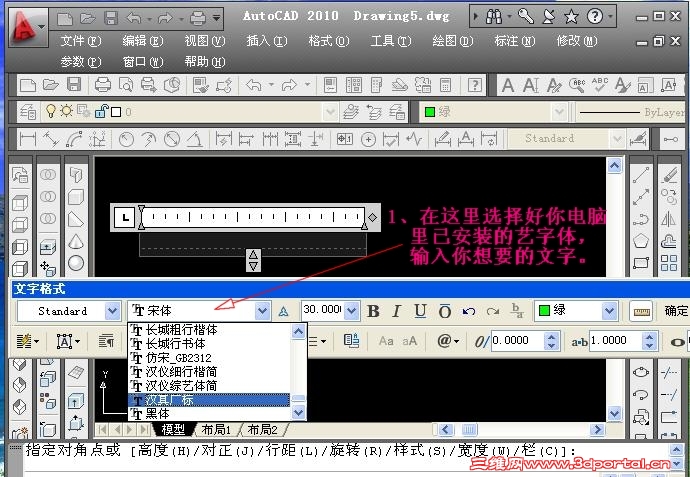Toggle the Annotative text button
Image resolution: width=690 pixels, height=477 pixels.
tap(283, 312)
